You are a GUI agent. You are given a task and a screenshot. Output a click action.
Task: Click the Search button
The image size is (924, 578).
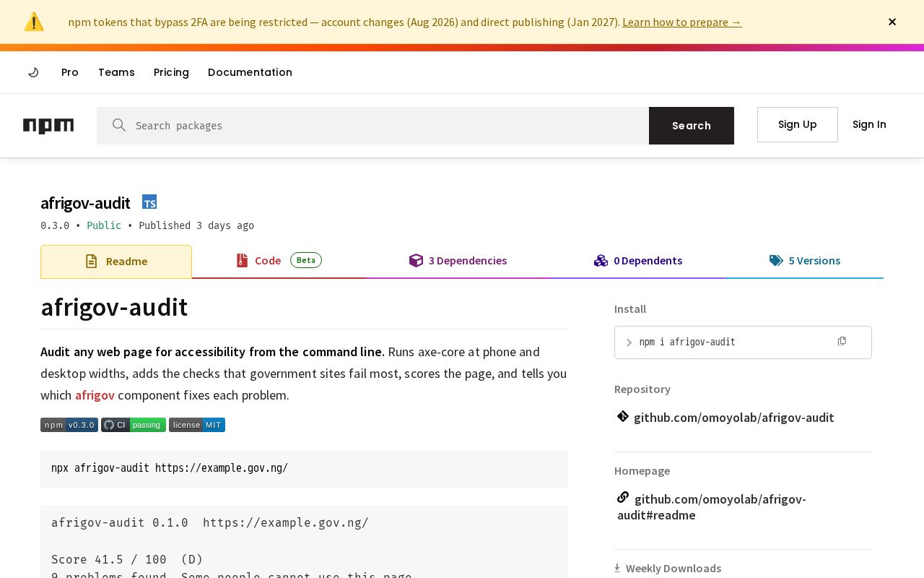[x=692, y=126]
